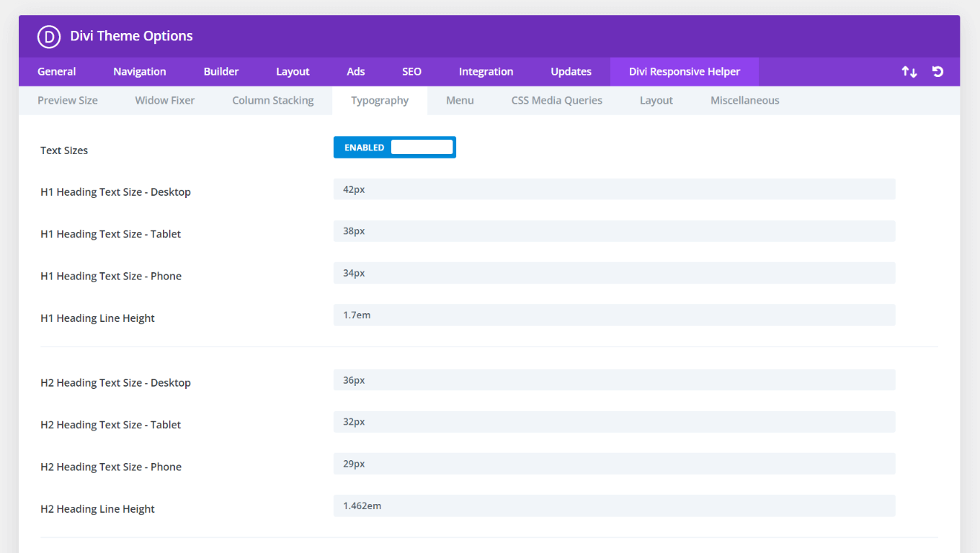Click the H2 Heading Text Size - Phone label
This screenshot has width=980, height=553.
pyautogui.click(x=111, y=467)
